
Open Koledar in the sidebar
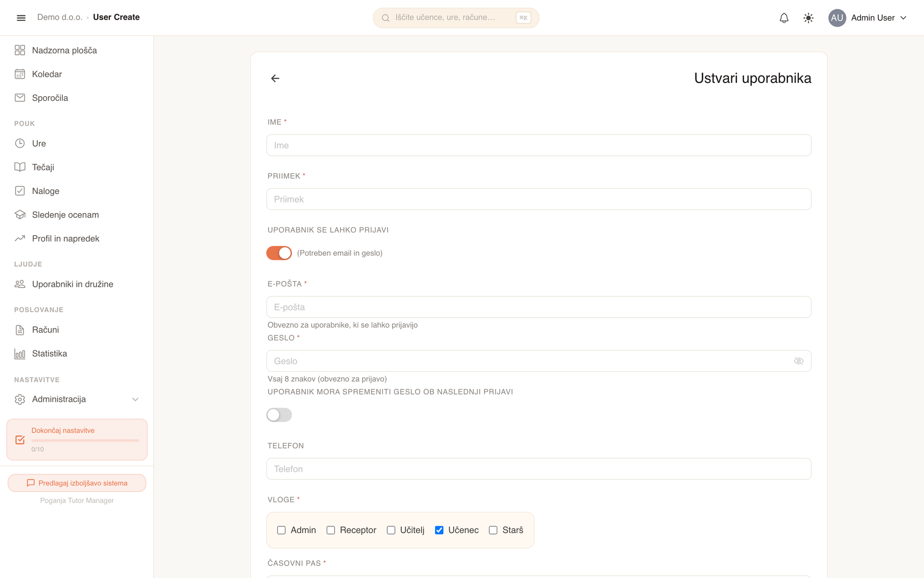click(77, 74)
